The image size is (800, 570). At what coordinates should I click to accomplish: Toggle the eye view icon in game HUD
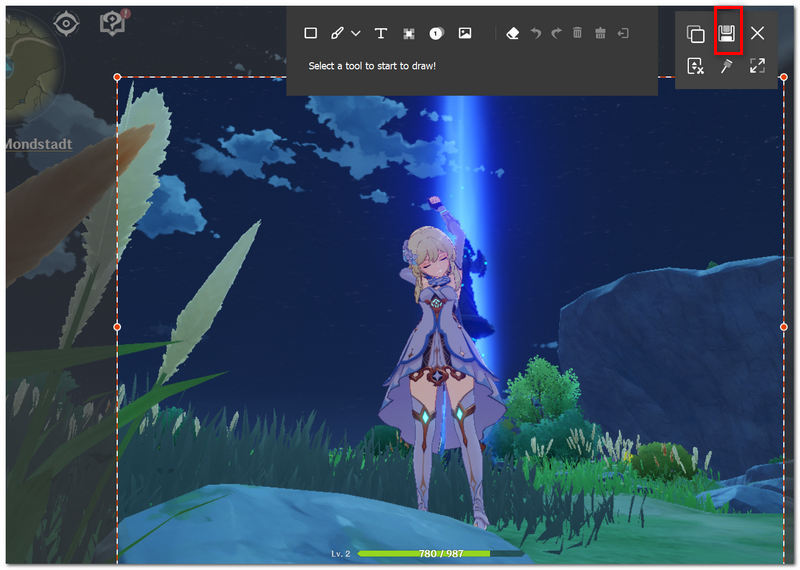click(x=66, y=23)
